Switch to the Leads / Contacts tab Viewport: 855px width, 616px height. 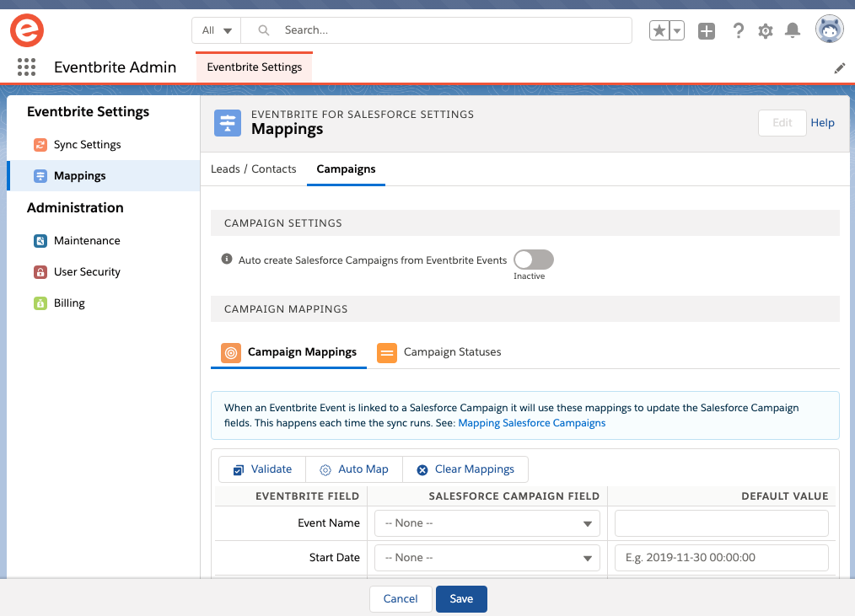254,169
